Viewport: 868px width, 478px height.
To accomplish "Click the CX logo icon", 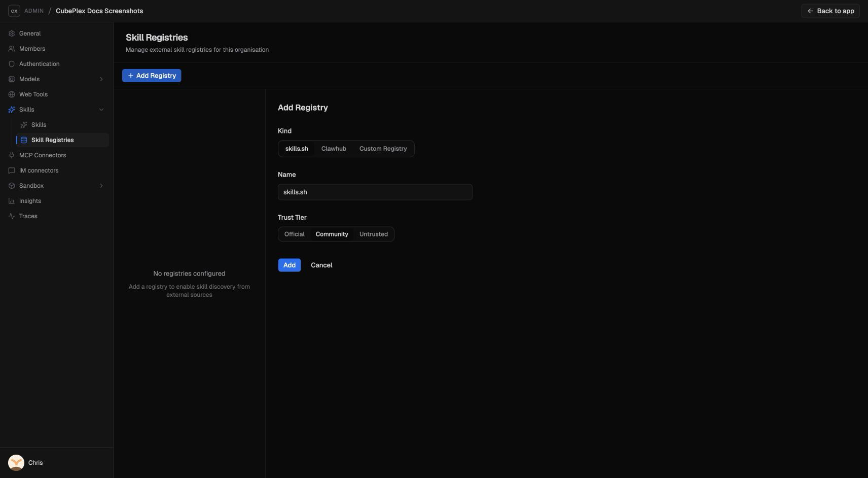I will 14,11.
